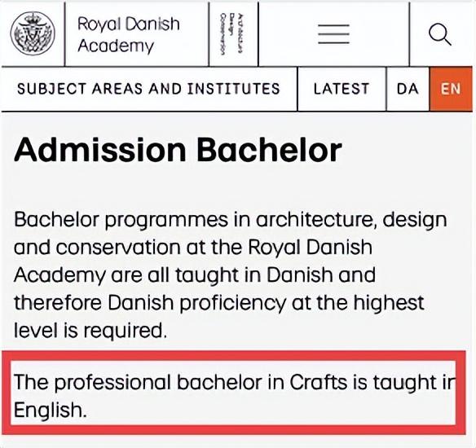This screenshot has height=448, width=476.
Task: Open search with the magnifying glass
Action: pos(440,35)
